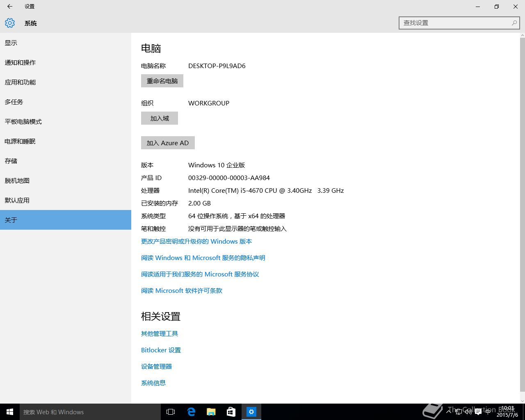Click the 笔和触控 value text
The height and width of the screenshot is (420, 525).
237,228
